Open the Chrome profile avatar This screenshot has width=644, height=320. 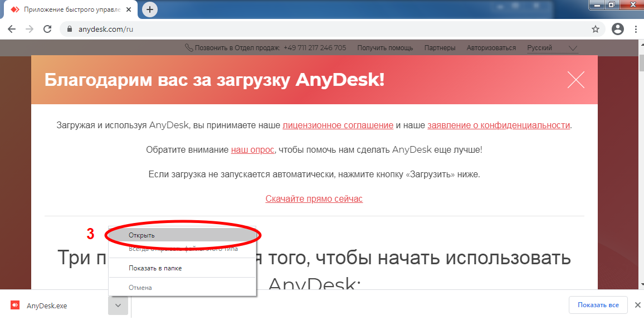(x=617, y=29)
